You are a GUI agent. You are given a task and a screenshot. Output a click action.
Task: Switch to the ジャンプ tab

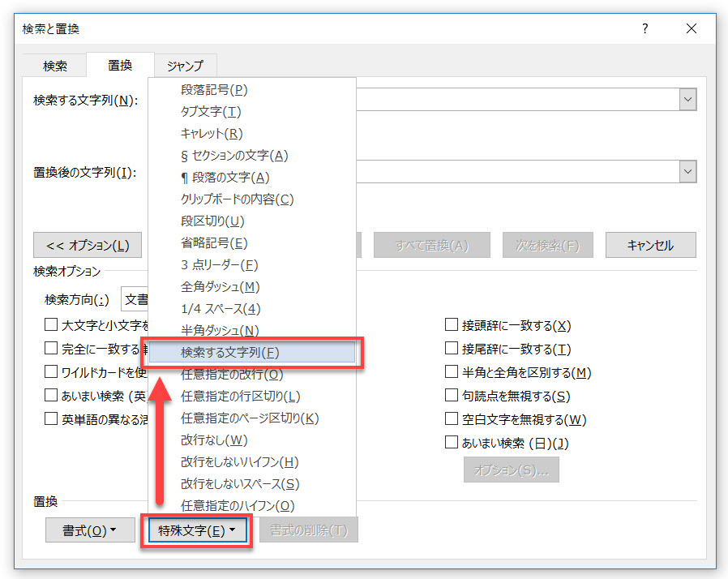coord(185,66)
